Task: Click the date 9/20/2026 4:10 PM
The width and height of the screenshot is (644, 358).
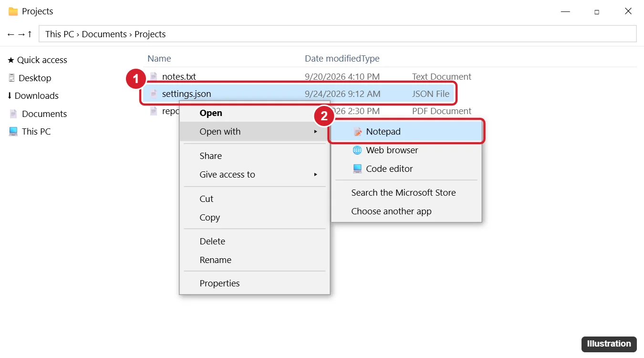Action: pos(343,76)
